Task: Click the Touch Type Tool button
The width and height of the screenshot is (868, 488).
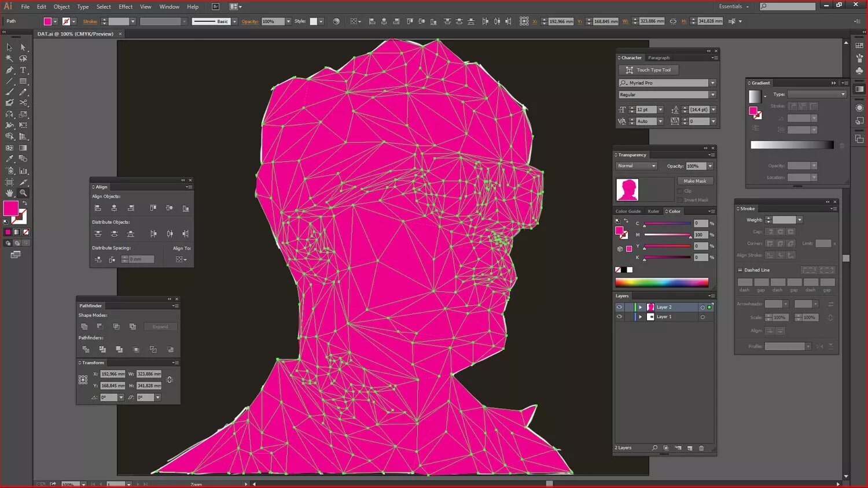Action: click(x=648, y=70)
